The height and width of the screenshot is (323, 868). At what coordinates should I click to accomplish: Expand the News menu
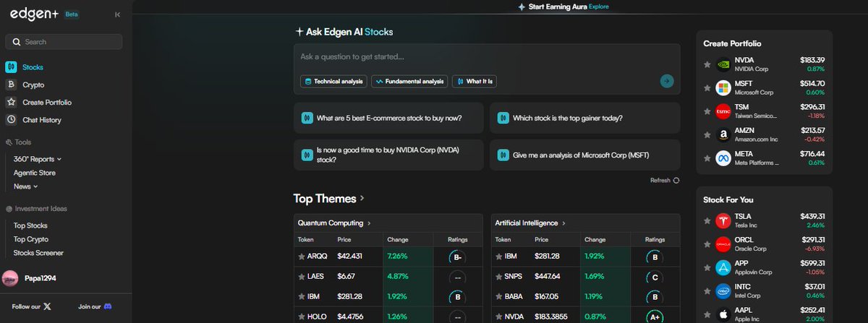coord(26,186)
